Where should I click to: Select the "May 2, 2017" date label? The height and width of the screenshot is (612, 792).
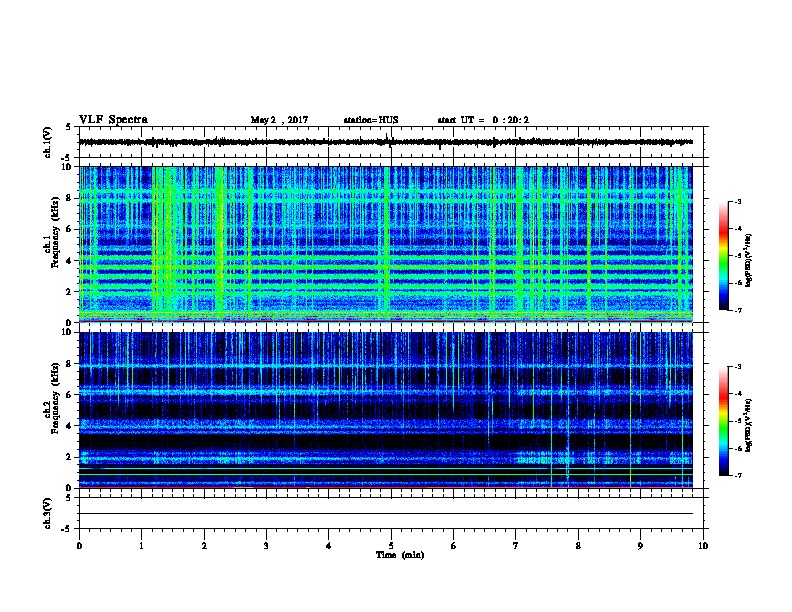(279, 120)
